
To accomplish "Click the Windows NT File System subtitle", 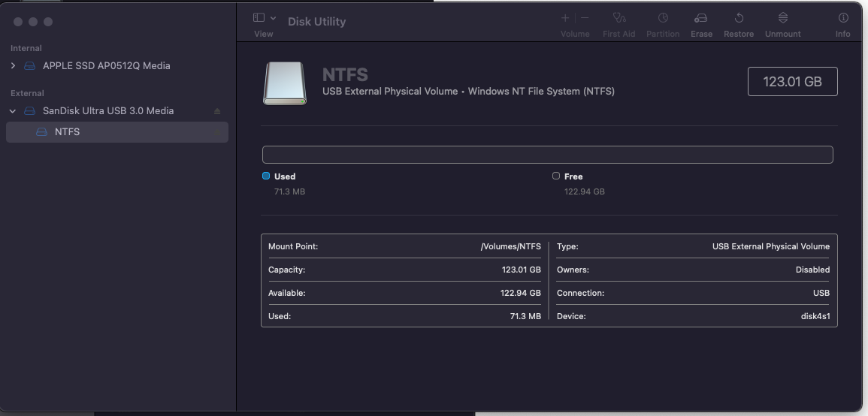I will (541, 92).
